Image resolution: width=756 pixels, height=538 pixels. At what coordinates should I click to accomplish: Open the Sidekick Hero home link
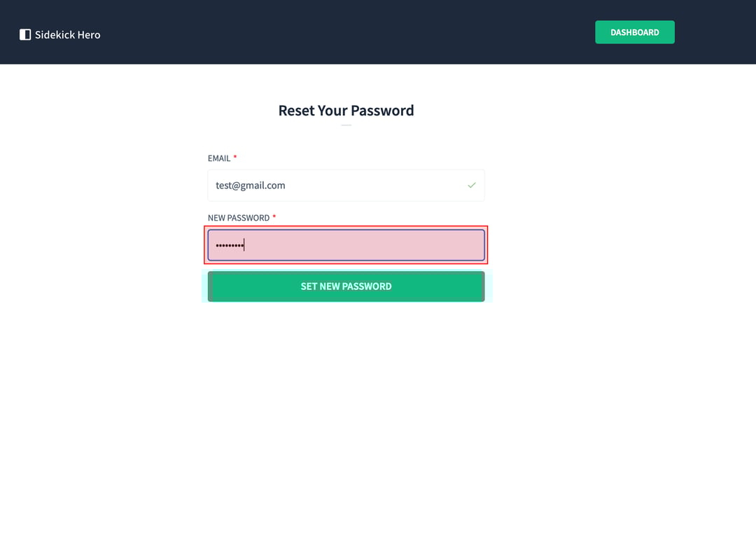(60, 34)
